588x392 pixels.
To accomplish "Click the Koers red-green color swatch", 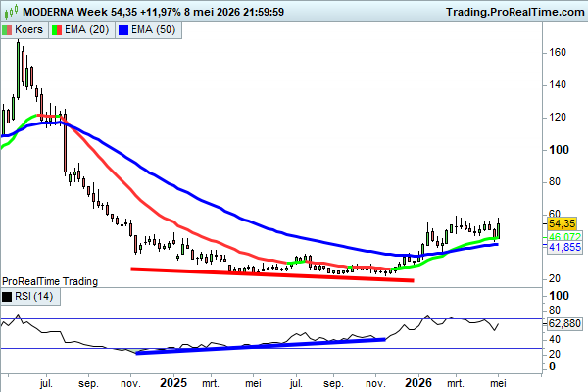I will pyautogui.click(x=7, y=30).
